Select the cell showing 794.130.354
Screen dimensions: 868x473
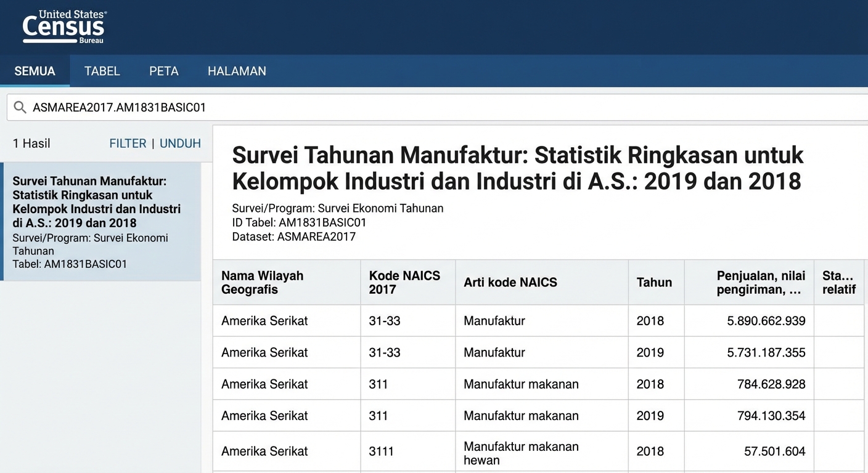point(771,416)
